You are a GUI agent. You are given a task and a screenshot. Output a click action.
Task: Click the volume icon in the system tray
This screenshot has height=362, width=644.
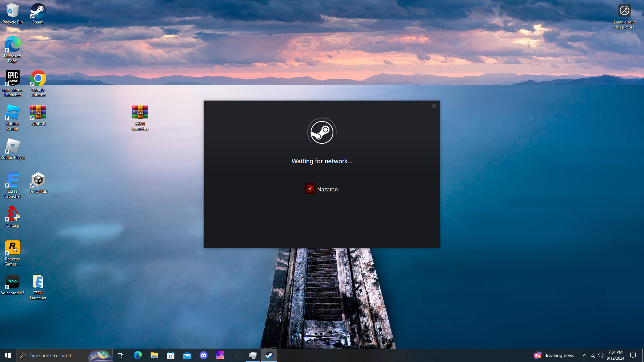point(601,355)
